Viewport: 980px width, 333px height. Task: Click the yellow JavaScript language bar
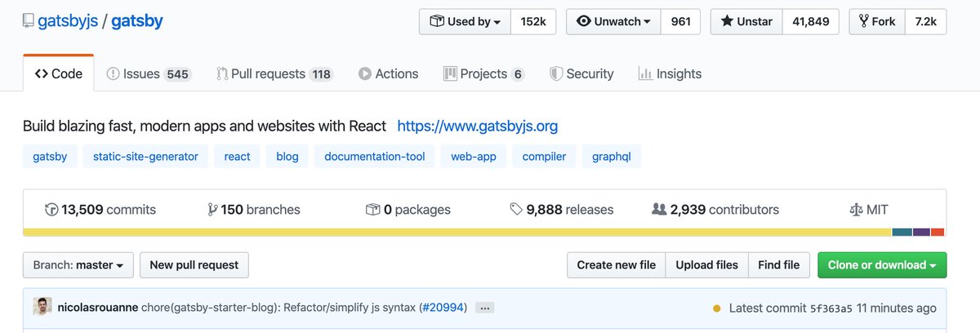(x=457, y=232)
